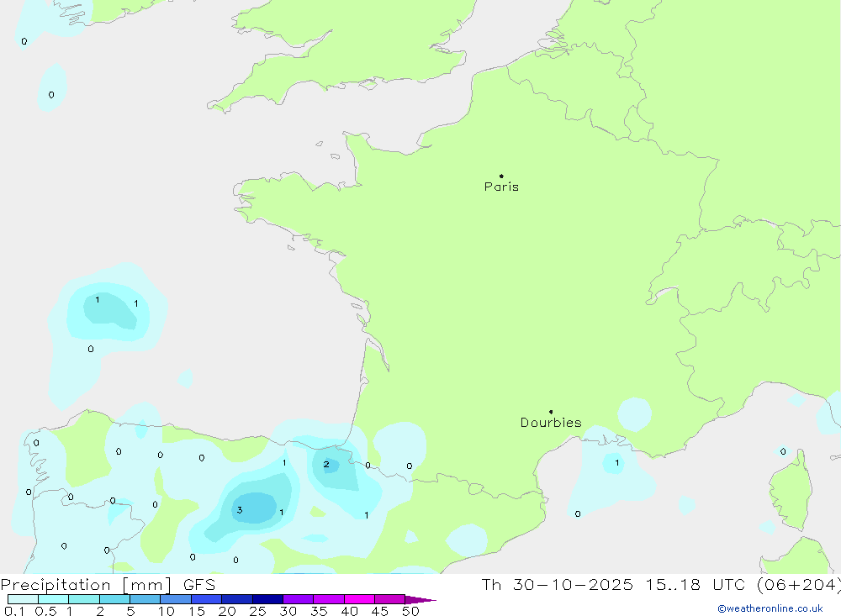Image resolution: width=841 pixels, height=616 pixels.
Task: Click the Paris city label
Action: [x=501, y=187]
